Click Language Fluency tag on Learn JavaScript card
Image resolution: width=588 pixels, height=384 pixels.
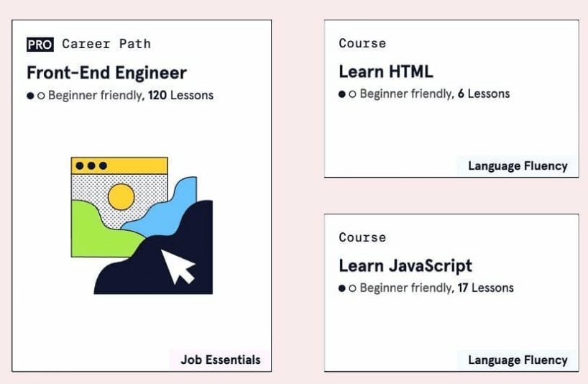[x=518, y=360]
